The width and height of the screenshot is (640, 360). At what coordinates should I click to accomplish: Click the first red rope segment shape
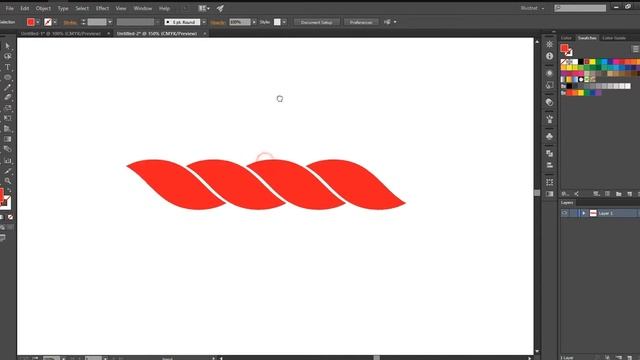pos(176,184)
